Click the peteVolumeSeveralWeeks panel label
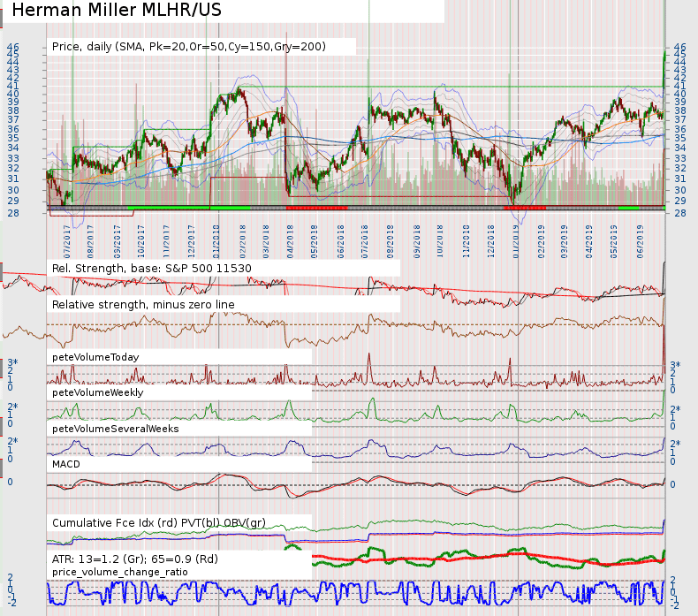Screen dimensions: 698x616 [115, 429]
